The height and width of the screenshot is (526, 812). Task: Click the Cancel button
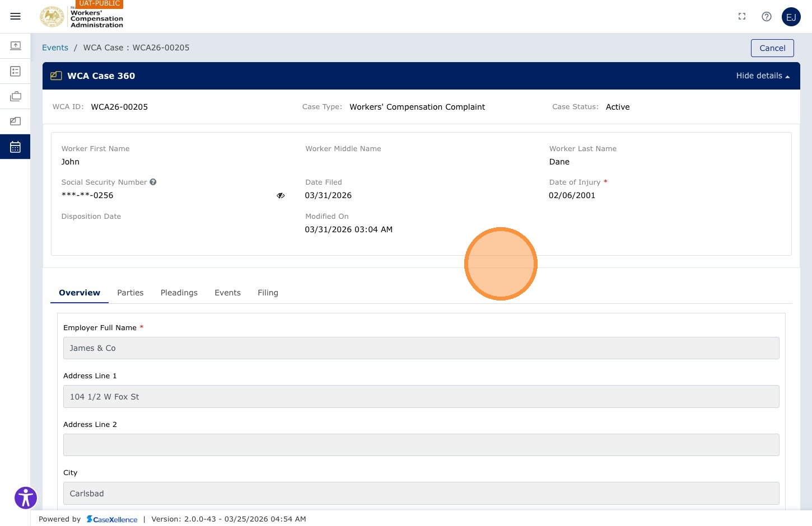point(772,48)
